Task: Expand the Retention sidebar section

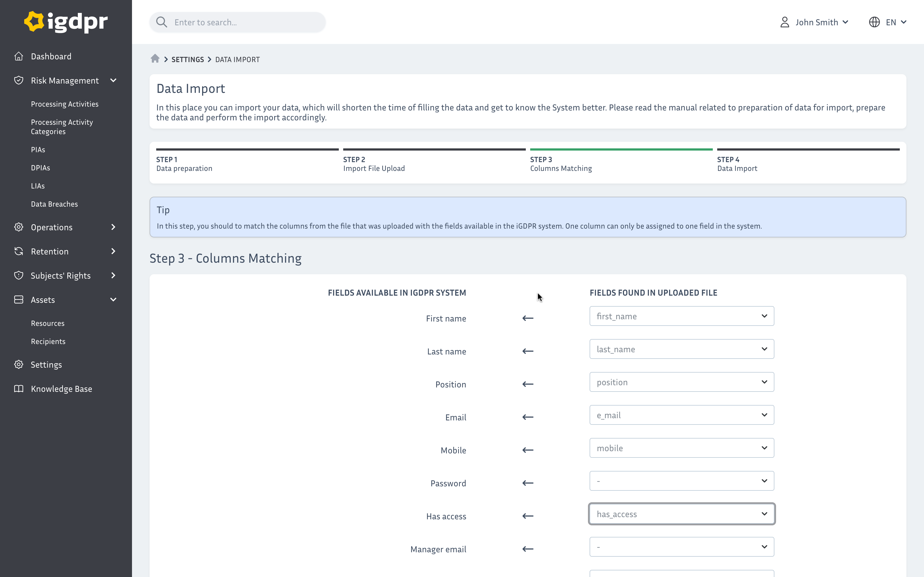Action: click(x=113, y=251)
